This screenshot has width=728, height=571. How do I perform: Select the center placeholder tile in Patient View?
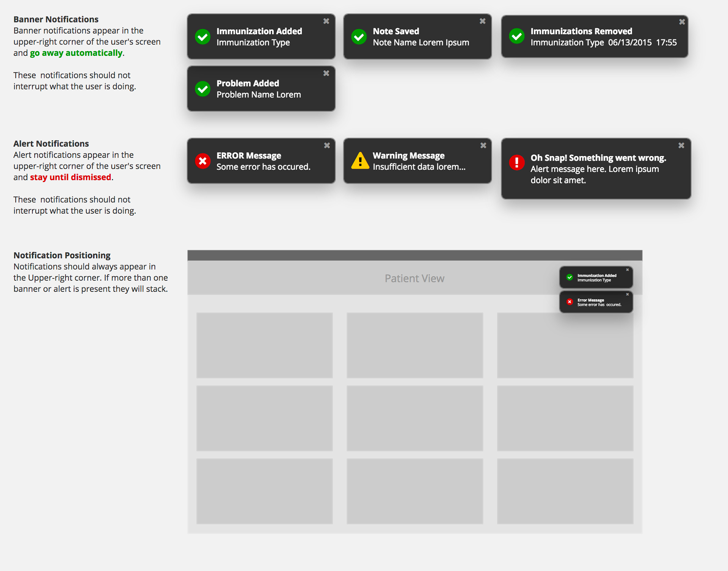tap(414, 418)
